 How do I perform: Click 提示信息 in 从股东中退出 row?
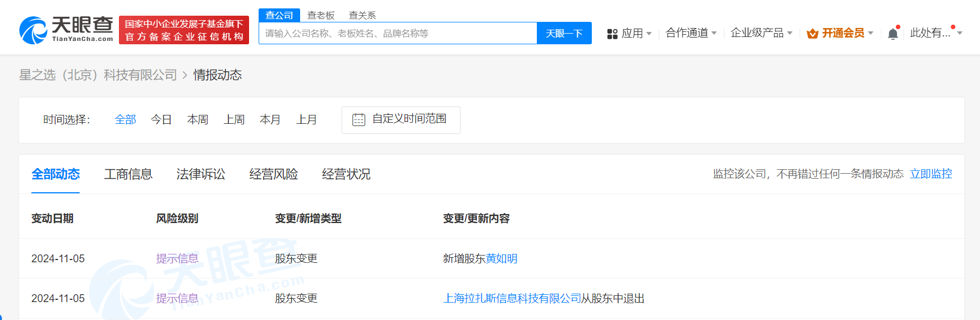point(177,298)
